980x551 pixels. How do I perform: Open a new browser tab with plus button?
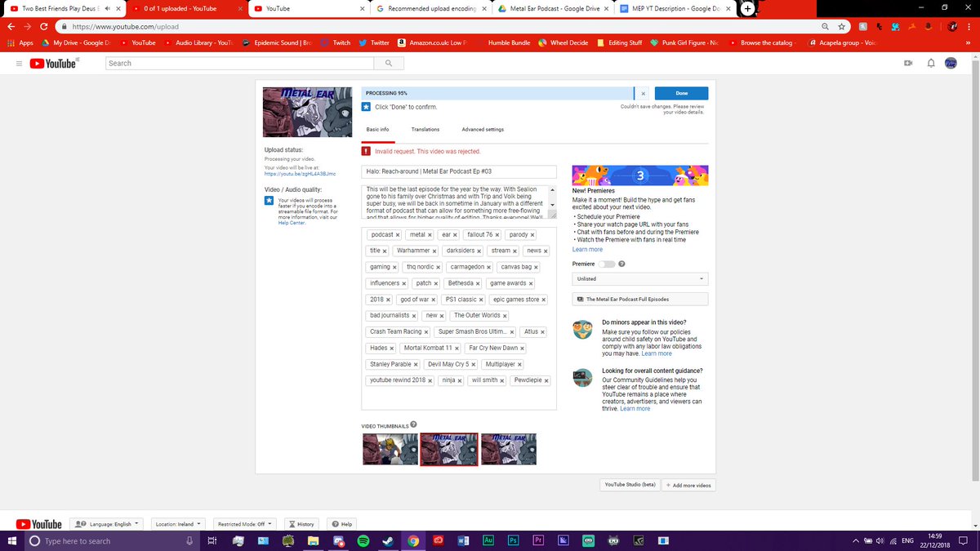(747, 8)
